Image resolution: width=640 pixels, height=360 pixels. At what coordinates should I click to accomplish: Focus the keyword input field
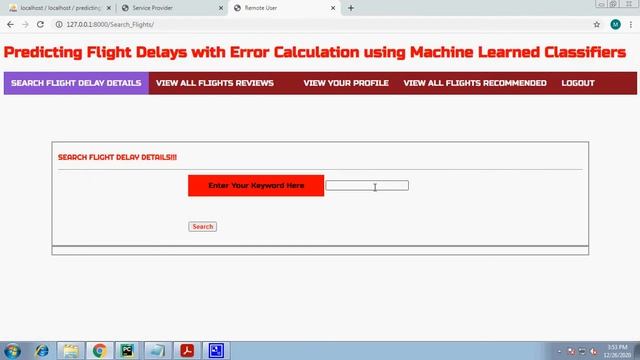[x=367, y=185]
